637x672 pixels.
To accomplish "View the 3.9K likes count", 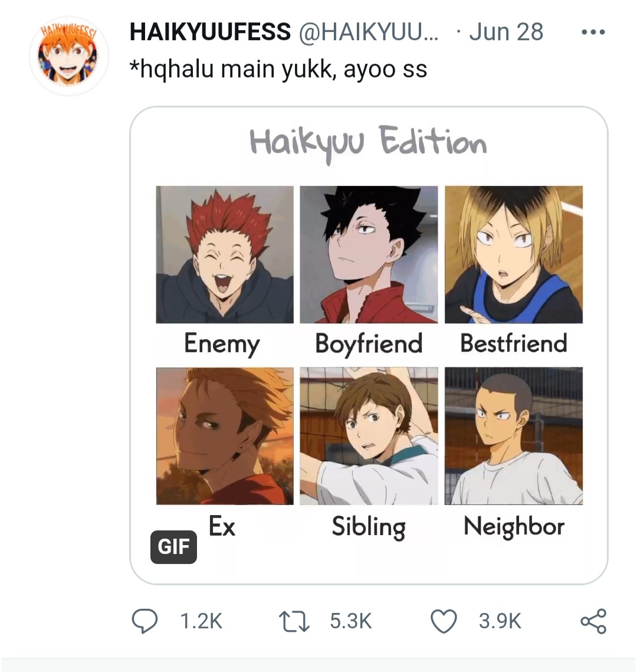I will [x=500, y=621].
